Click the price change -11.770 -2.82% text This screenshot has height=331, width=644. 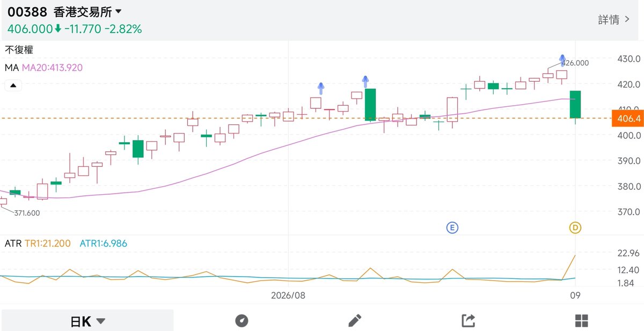pyautogui.click(x=103, y=29)
